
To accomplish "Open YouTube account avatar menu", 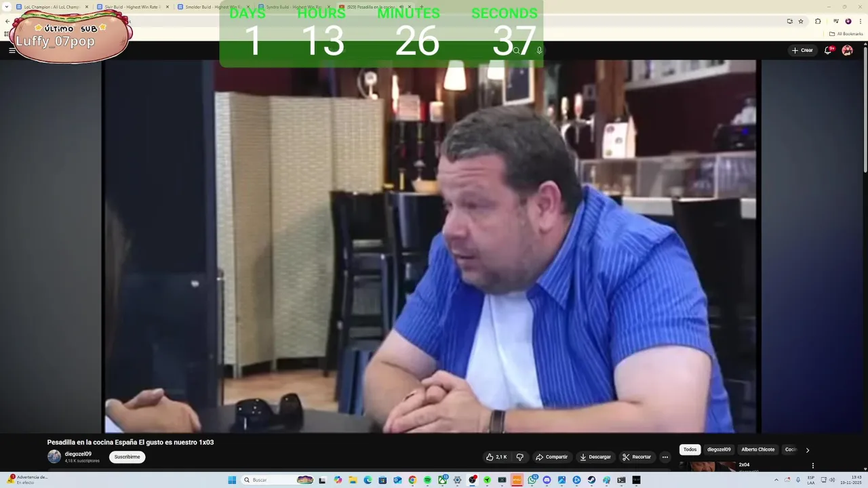I will [847, 50].
